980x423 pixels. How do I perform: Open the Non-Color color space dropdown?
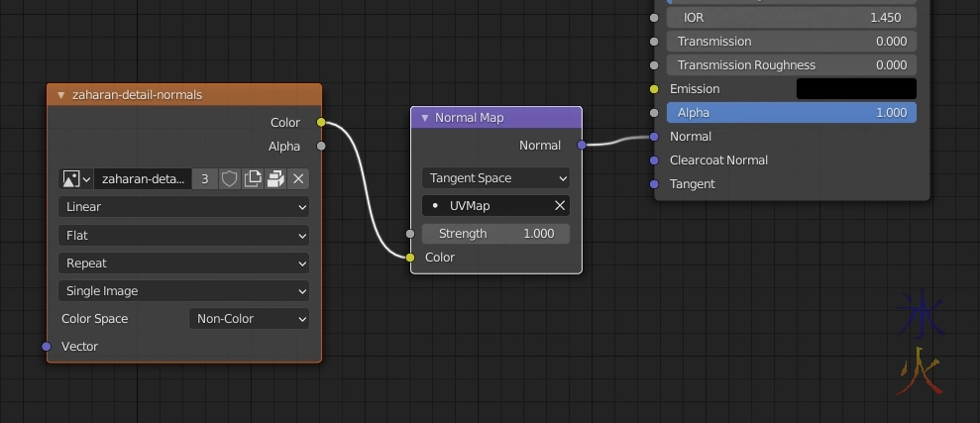pos(249,319)
